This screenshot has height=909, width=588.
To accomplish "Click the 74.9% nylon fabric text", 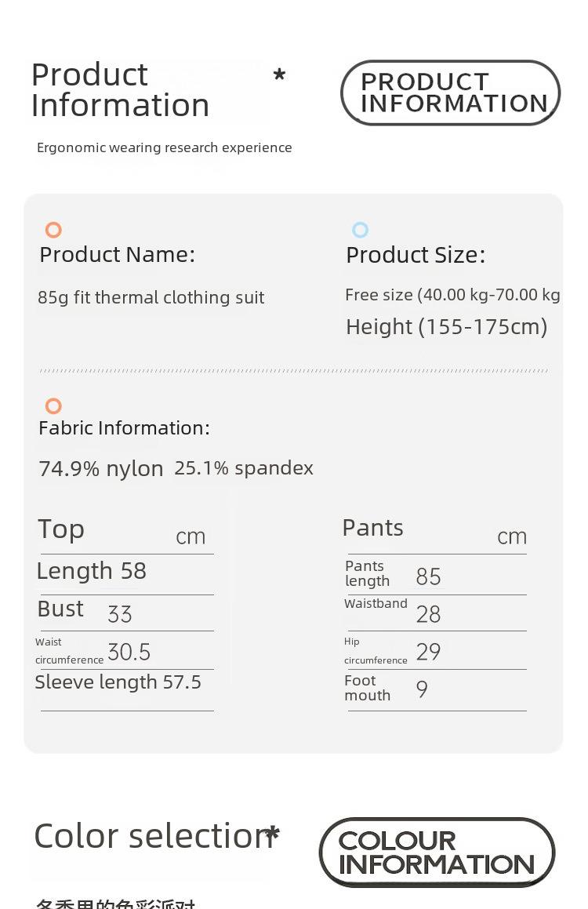I will point(101,468).
